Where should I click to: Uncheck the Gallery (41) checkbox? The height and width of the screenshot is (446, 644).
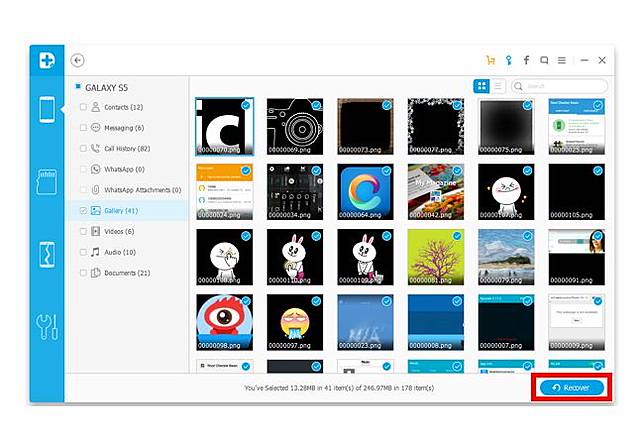83,211
